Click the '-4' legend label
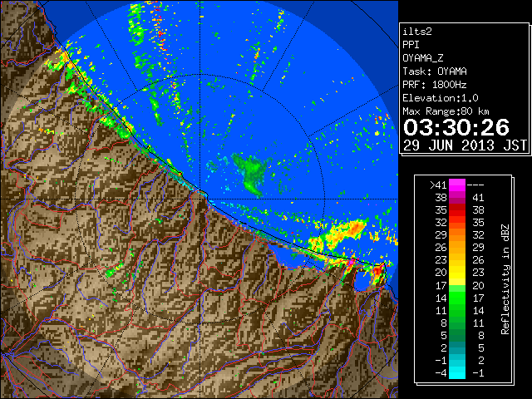The image size is (532, 399). point(441,372)
